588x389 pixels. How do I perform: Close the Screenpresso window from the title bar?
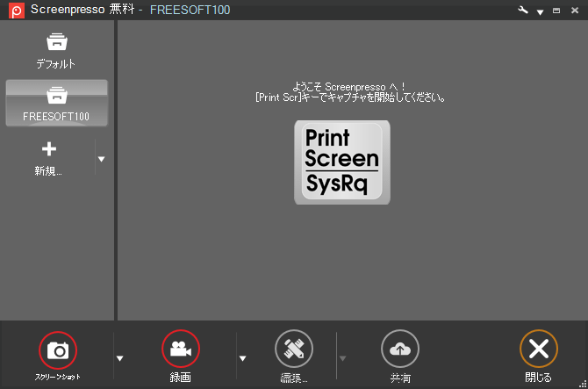(575, 11)
